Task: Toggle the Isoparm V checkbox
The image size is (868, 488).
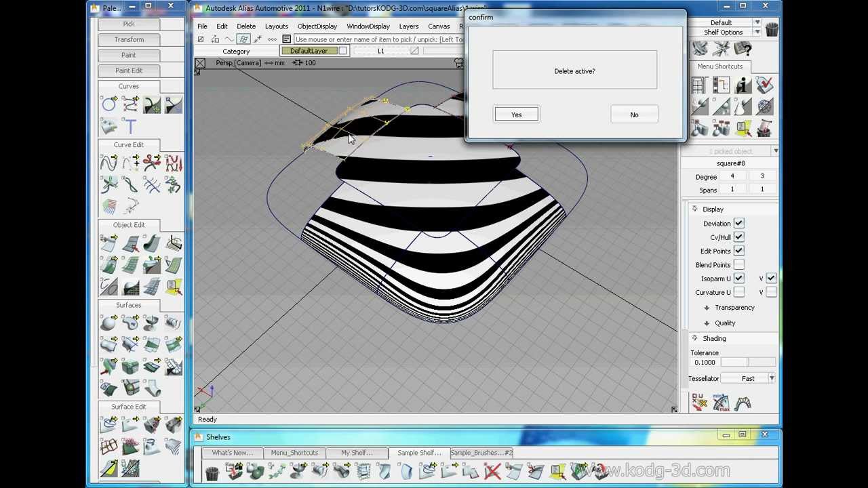Action: [x=771, y=279]
